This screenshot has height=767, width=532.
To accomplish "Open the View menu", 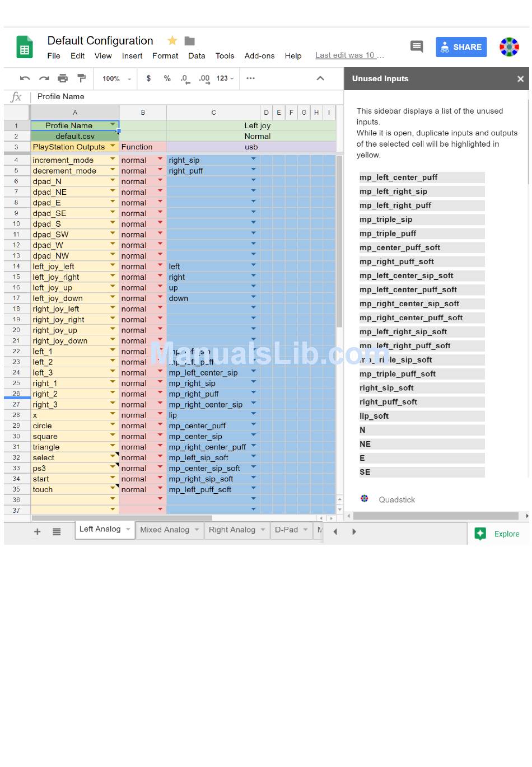I will click(103, 56).
